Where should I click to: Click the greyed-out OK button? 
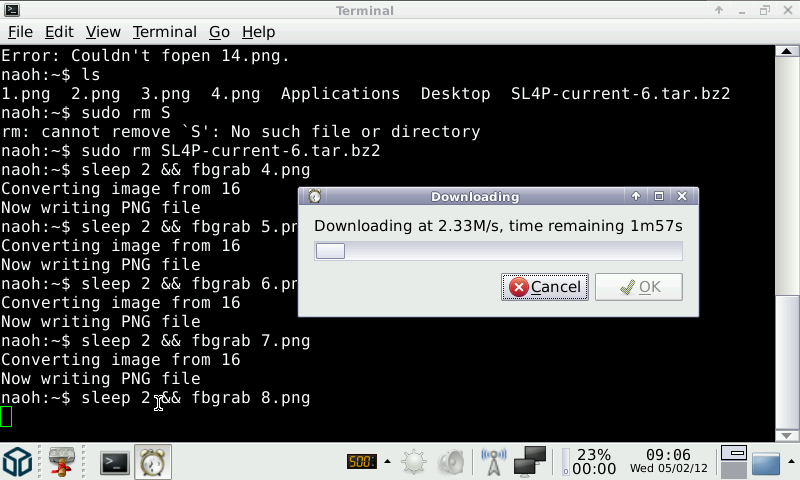pyautogui.click(x=638, y=287)
